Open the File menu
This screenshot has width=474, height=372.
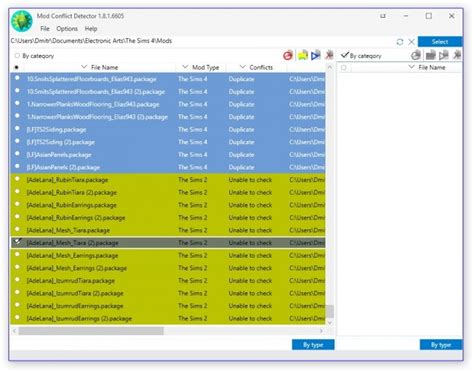click(45, 29)
